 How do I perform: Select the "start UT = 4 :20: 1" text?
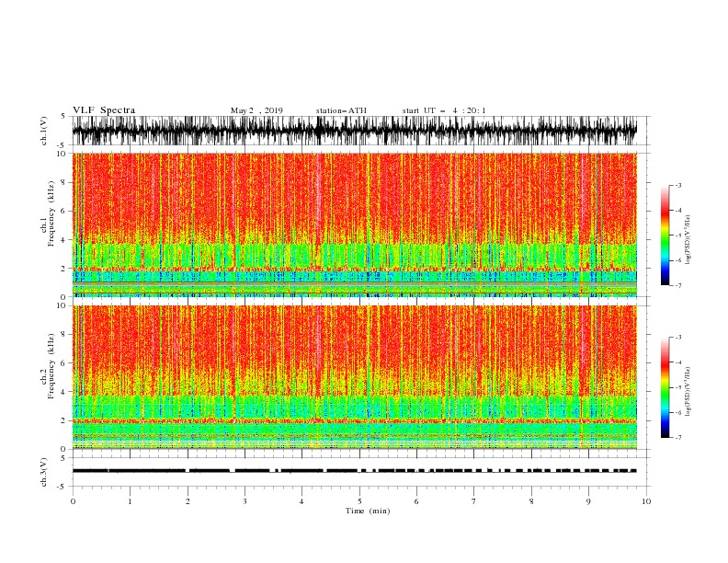pos(444,110)
